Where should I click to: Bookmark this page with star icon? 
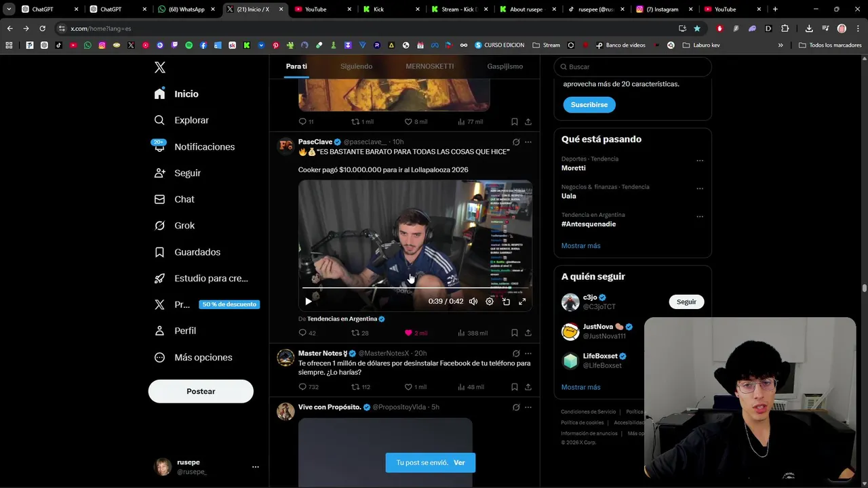tap(697, 28)
